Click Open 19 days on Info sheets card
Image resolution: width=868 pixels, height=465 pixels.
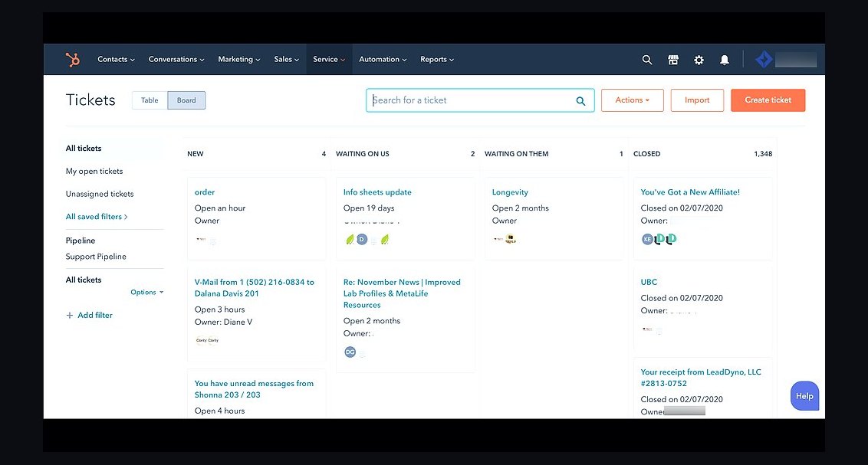point(369,208)
